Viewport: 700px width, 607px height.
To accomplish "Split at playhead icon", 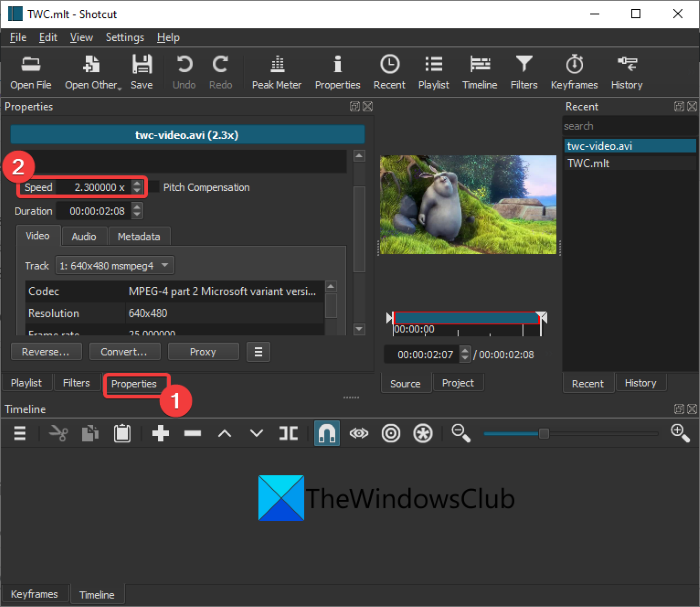I will click(x=288, y=433).
